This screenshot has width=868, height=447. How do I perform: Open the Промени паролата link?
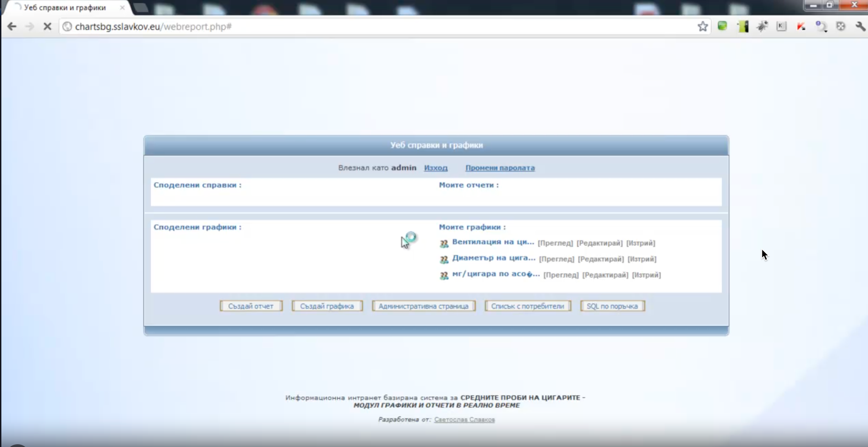pos(500,168)
